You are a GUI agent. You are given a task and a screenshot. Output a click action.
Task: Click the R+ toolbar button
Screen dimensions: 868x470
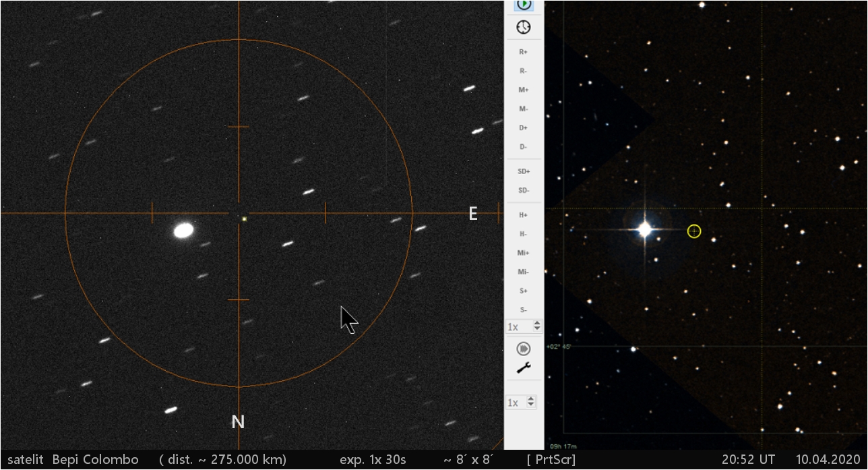point(524,52)
